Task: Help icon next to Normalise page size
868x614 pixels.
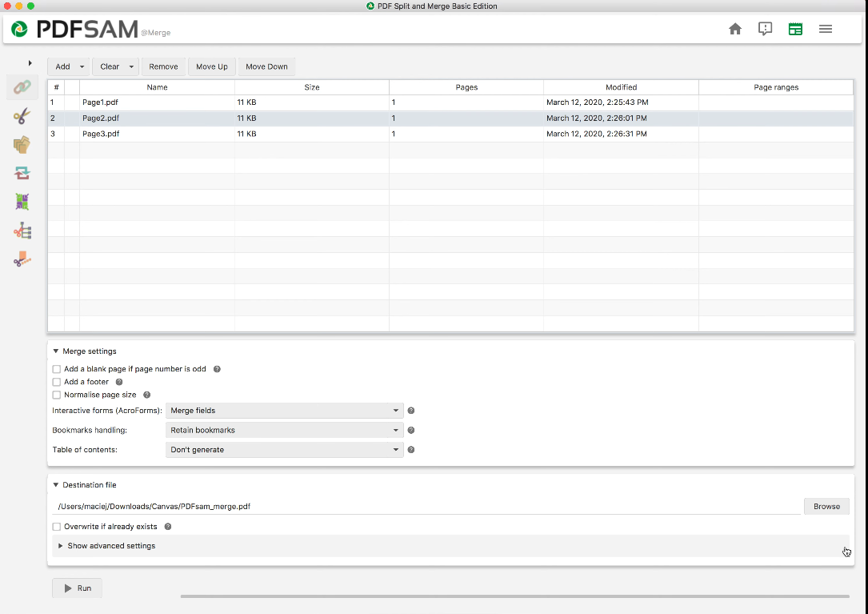Action: coord(146,395)
